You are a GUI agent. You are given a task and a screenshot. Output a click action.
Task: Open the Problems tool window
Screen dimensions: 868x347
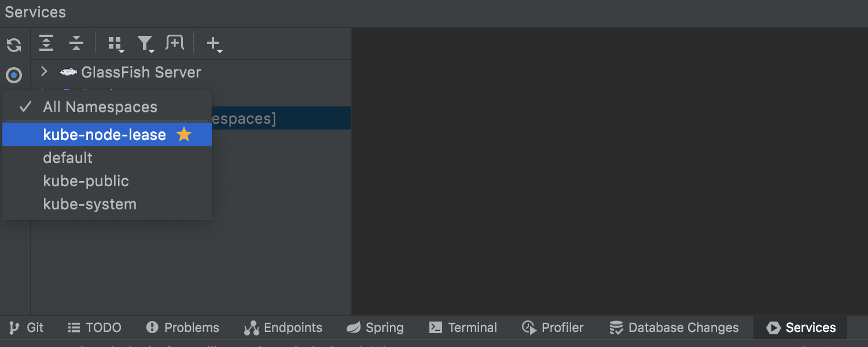coord(183,328)
